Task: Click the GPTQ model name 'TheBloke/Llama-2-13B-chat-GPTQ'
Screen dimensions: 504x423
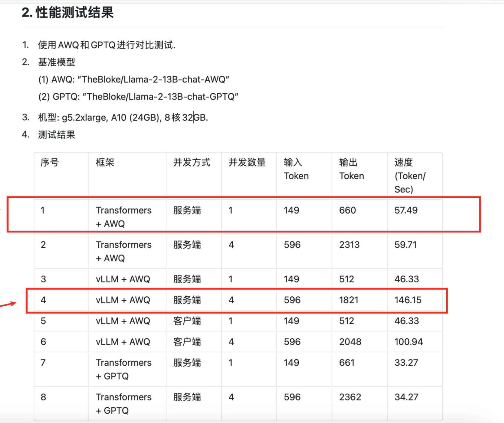Action: 160,97
